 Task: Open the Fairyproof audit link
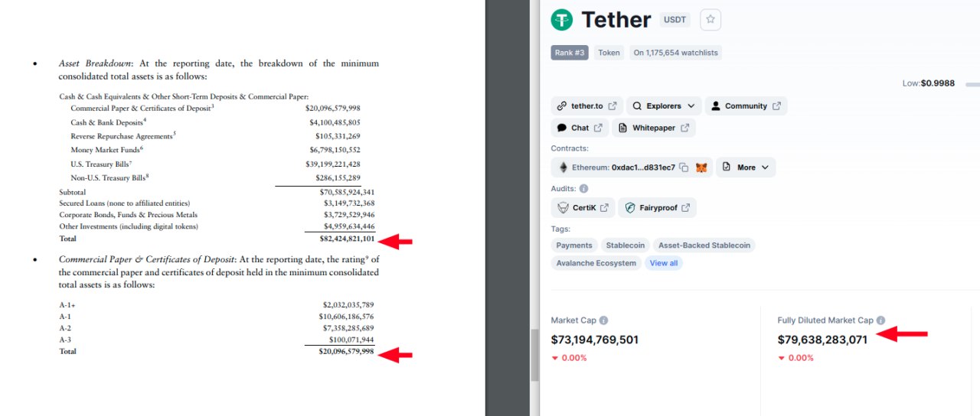(x=657, y=207)
